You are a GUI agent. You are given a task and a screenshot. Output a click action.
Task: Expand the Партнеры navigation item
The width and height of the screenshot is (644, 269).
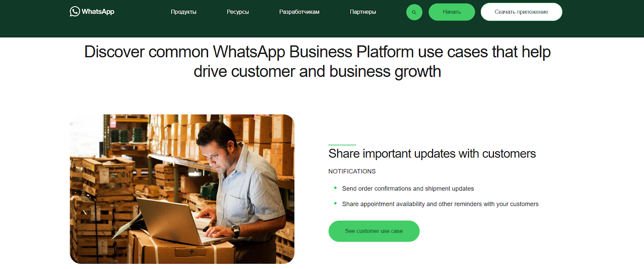(x=363, y=12)
